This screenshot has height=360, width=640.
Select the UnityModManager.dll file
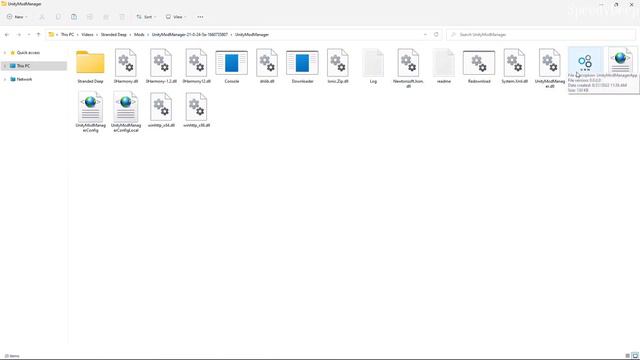pyautogui.click(x=550, y=68)
